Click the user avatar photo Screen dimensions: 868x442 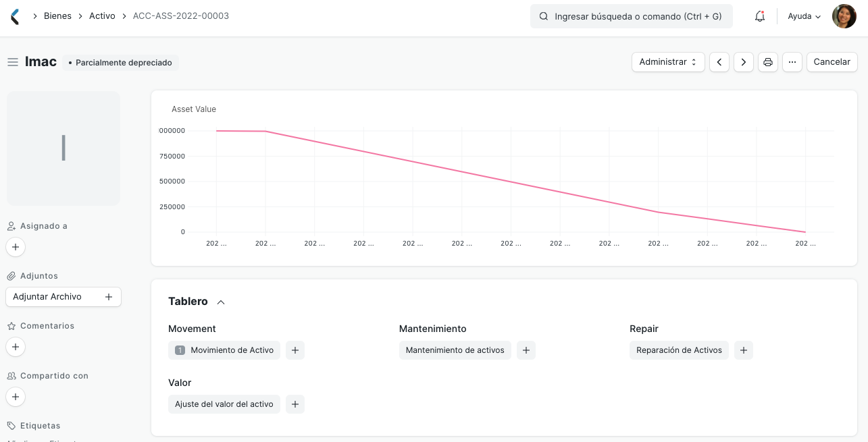coord(844,16)
